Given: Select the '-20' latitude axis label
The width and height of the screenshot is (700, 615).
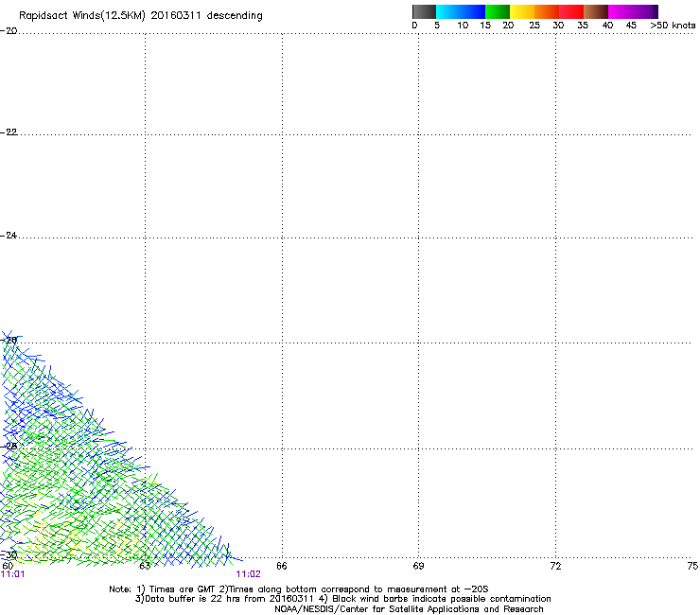Looking at the screenshot, I should (x=9, y=31).
